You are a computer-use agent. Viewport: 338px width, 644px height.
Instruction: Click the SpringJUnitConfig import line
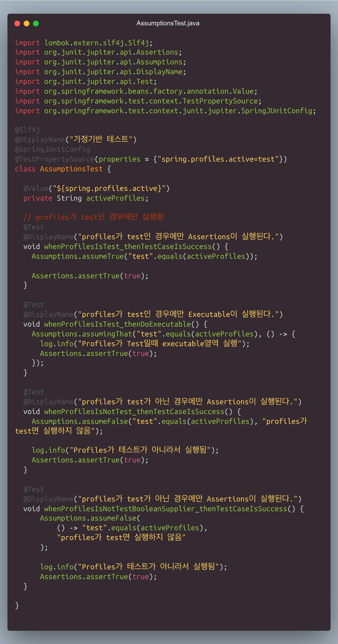coord(166,111)
